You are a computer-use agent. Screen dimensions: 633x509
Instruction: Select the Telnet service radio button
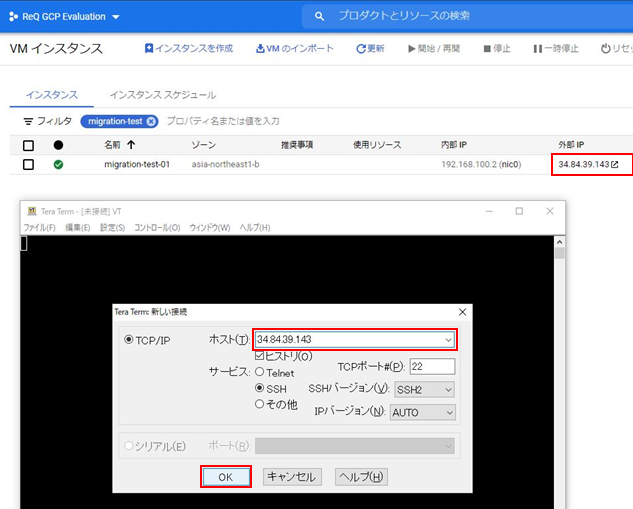point(260,372)
